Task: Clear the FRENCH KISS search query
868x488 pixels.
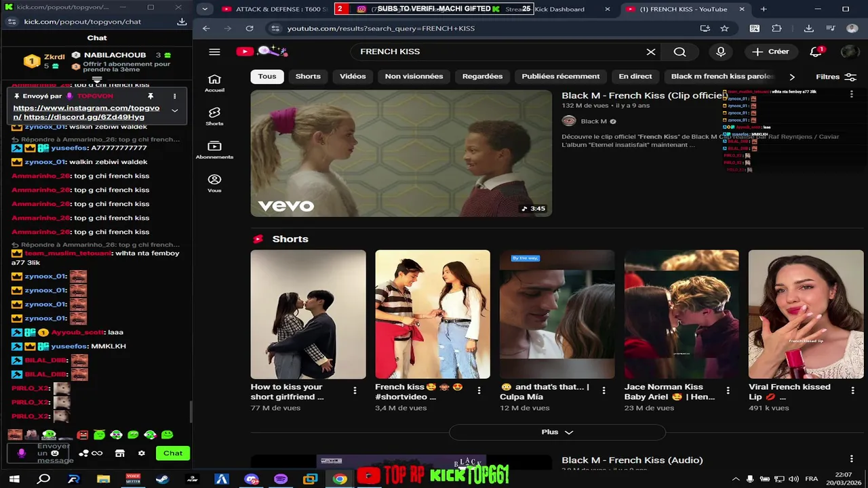Action: (x=651, y=52)
